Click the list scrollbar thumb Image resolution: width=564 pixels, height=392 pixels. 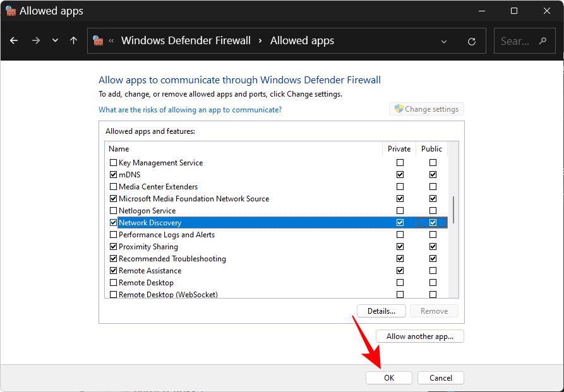click(453, 208)
